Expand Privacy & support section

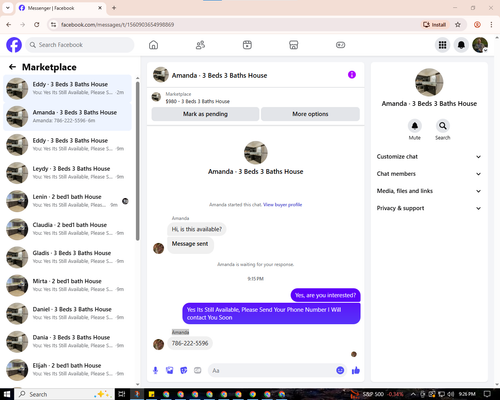pos(429,208)
